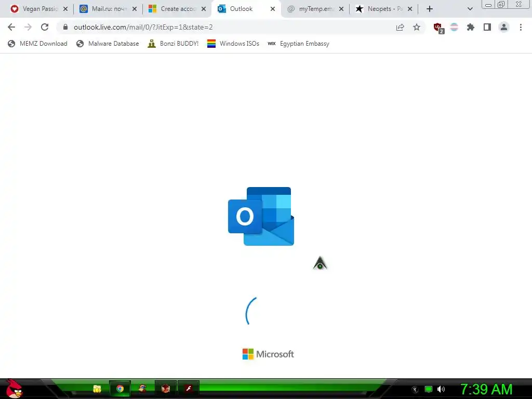This screenshot has height=399, width=532.
Task: Expand the tab search chevron
Action: point(470,9)
